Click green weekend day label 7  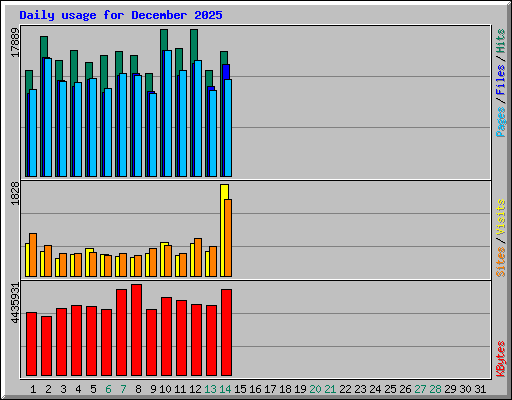point(123,389)
